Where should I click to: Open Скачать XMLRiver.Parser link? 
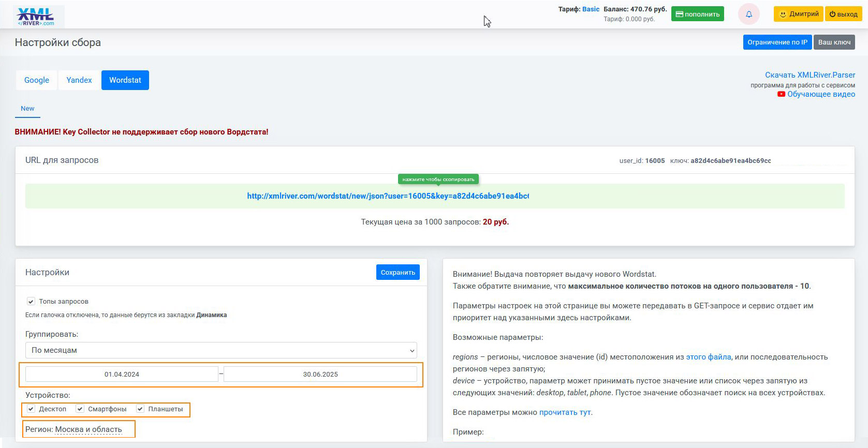(x=810, y=75)
